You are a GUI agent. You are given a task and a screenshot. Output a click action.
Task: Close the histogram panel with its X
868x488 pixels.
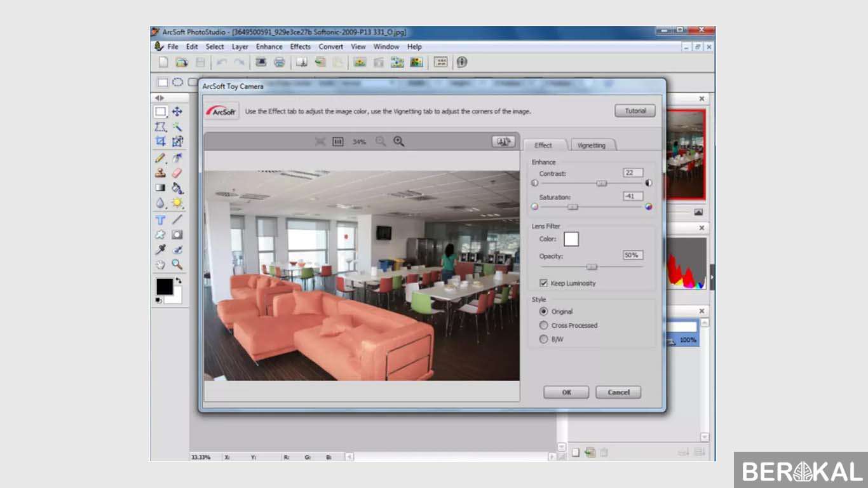coord(702,227)
